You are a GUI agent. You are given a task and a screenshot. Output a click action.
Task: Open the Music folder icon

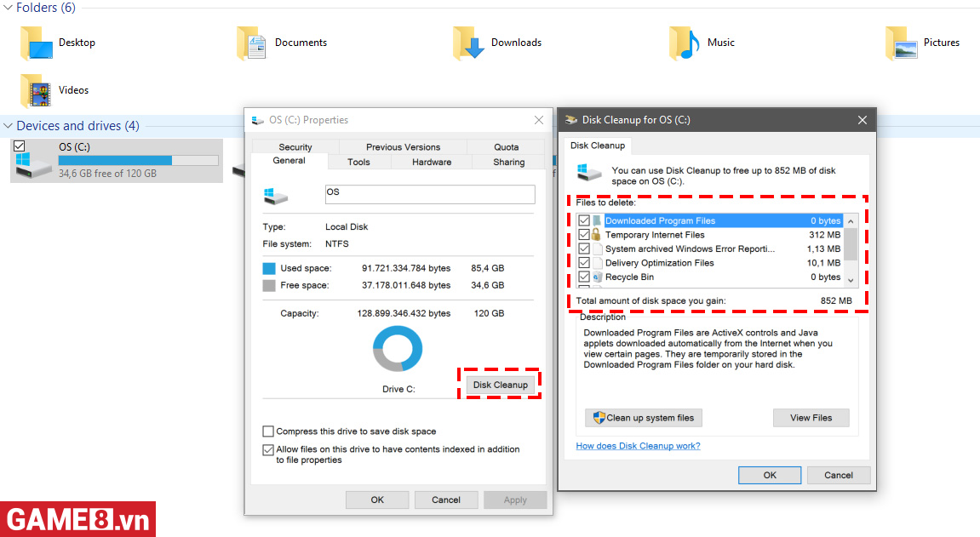click(x=685, y=43)
